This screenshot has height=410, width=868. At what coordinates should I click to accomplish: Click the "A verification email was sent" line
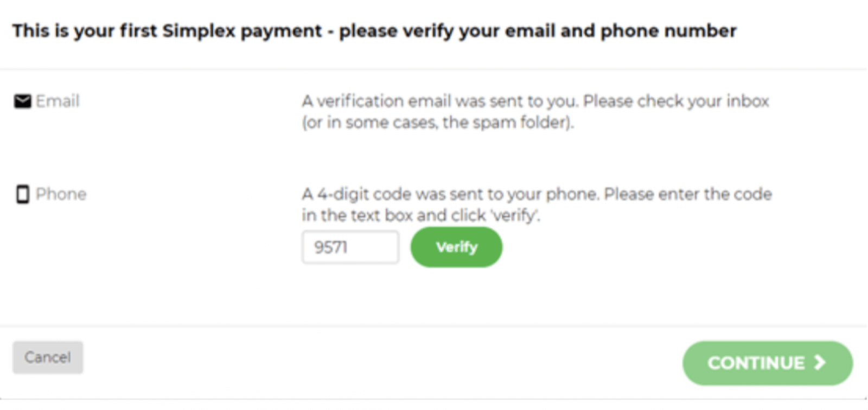(x=535, y=101)
